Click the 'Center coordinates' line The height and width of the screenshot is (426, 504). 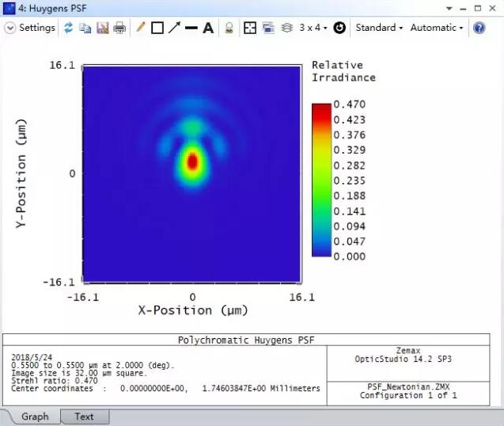click(x=165, y=388)
